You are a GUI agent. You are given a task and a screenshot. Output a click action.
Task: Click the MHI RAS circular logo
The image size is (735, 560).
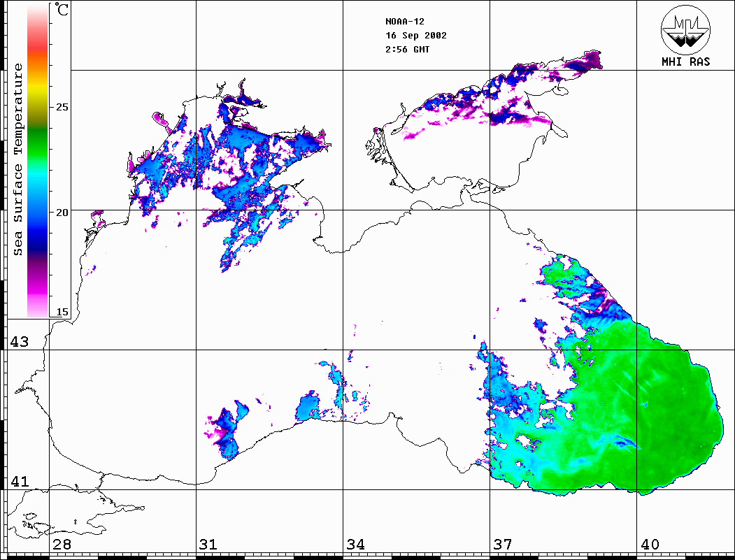pyautogui.click(x=685, y=30)
